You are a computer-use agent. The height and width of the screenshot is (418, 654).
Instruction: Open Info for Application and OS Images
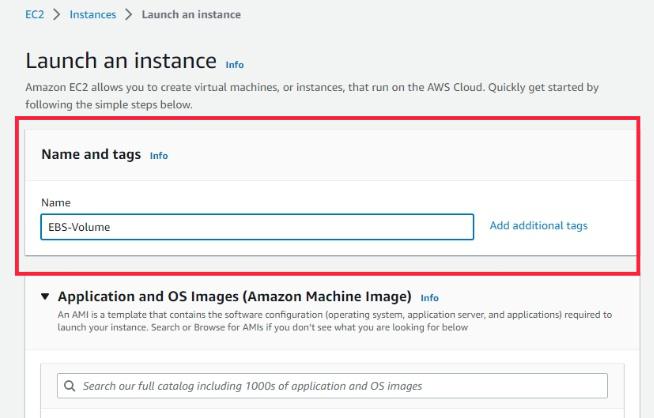coord(429,298)
